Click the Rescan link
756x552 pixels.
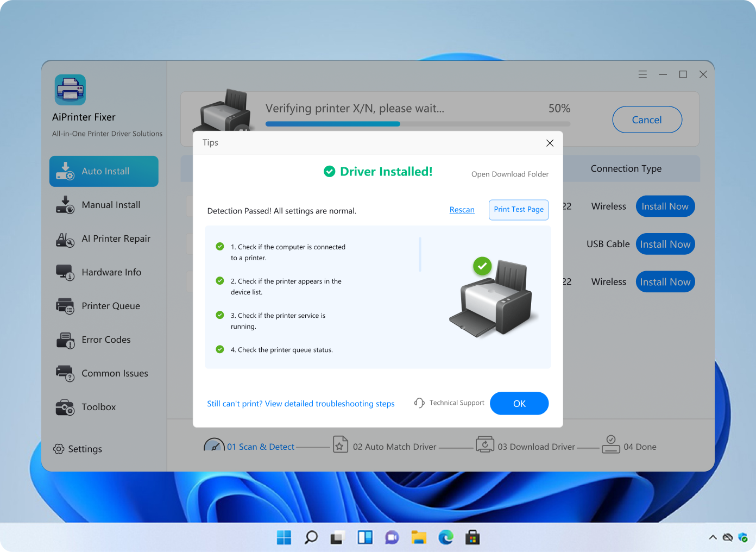pyautogui.click(x=462, y=210)
